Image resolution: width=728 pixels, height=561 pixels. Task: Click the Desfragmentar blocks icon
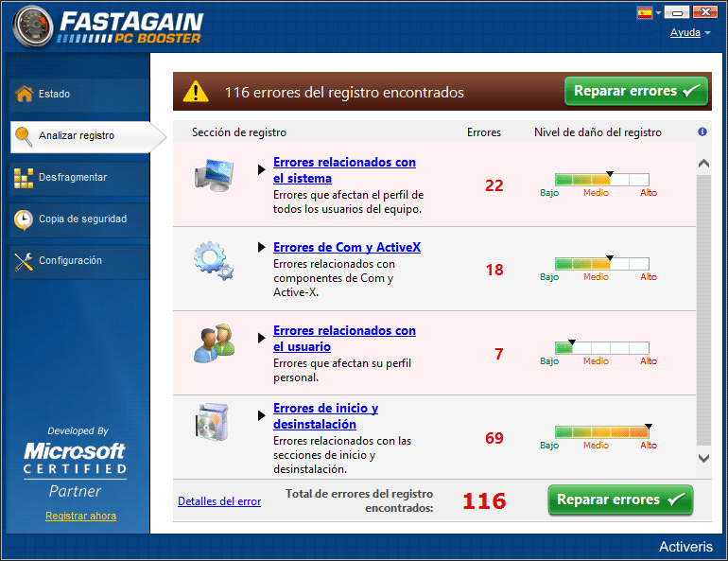pos(24,178)
